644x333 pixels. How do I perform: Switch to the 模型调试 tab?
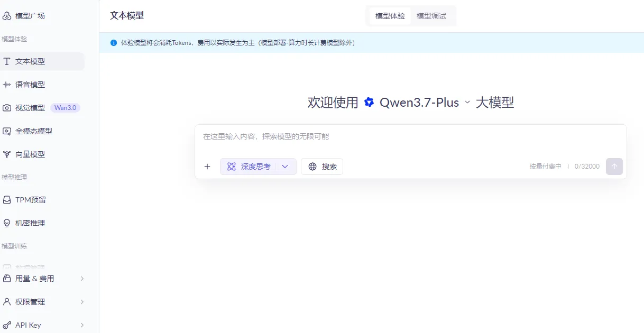431,16
